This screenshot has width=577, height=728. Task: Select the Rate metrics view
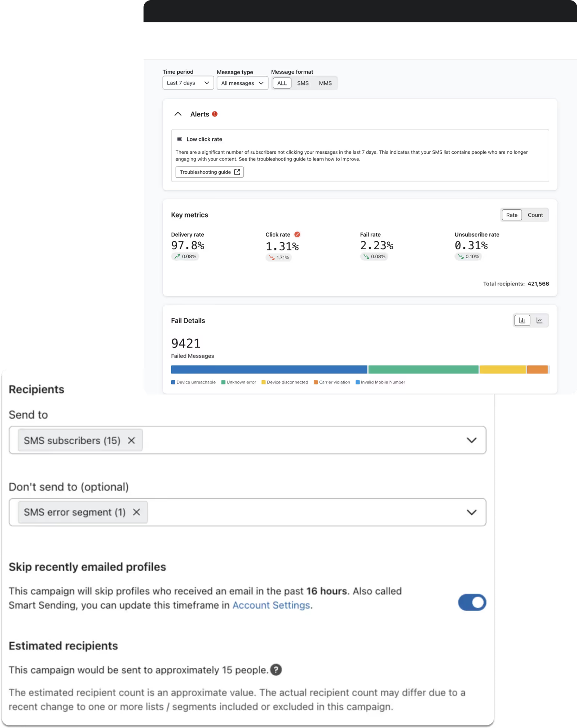(x=512, y=215)
